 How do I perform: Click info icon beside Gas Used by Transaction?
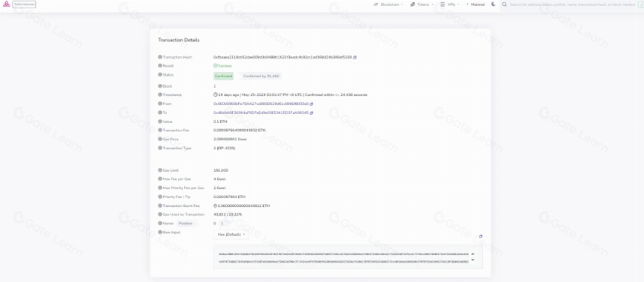tap(160, 214)
